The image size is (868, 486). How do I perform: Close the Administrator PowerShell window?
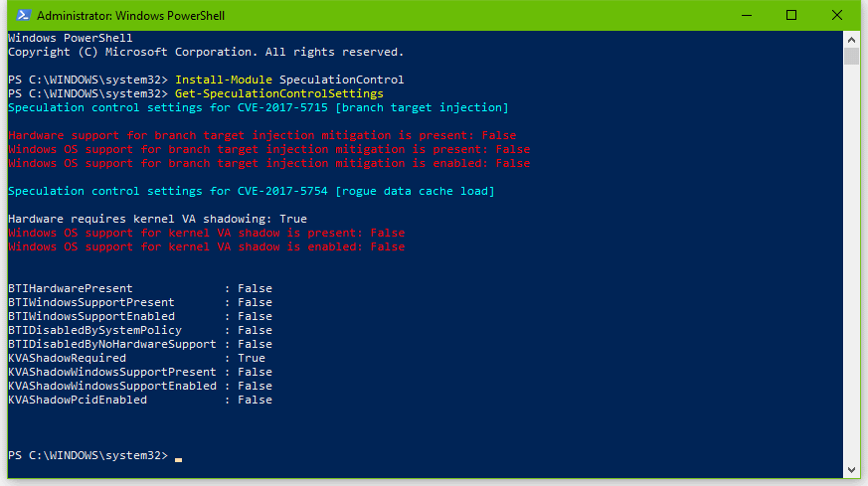tap(837, 15)
